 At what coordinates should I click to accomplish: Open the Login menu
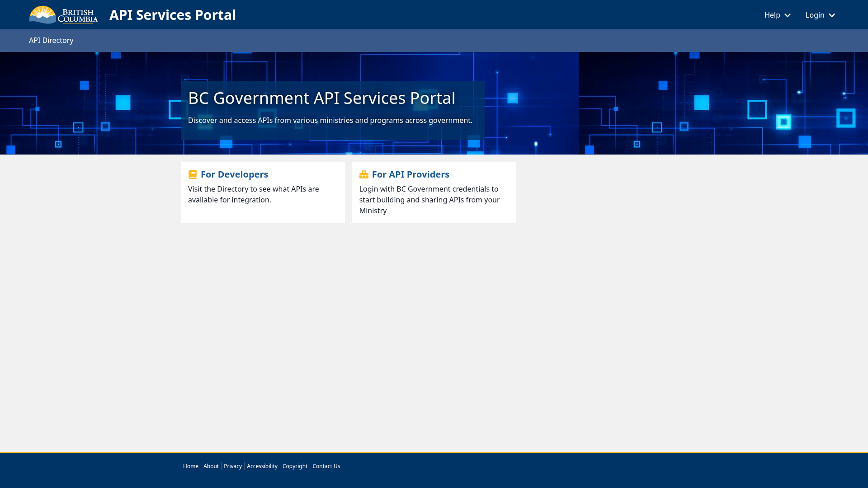point(820,15)
